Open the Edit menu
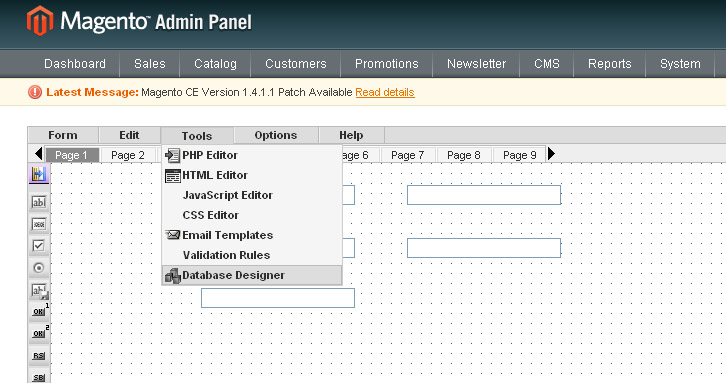Screen dimensions: 726x383 tap(129, 135)
